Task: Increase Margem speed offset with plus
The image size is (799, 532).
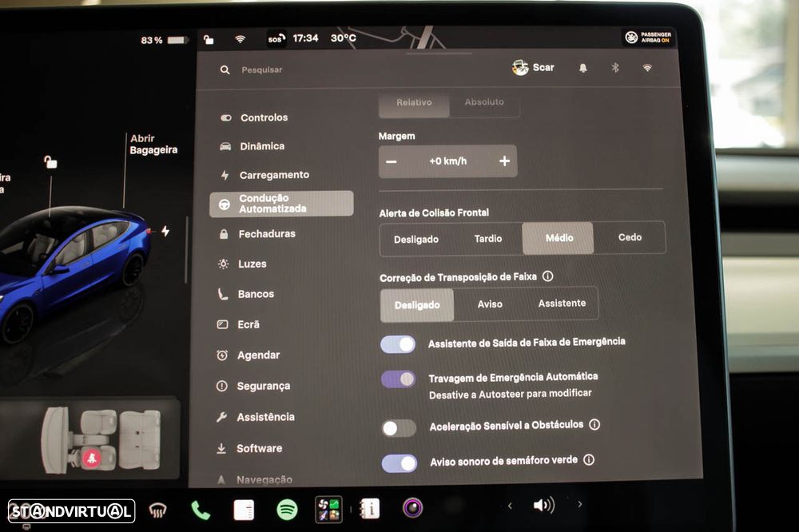Action: point(504,161)
